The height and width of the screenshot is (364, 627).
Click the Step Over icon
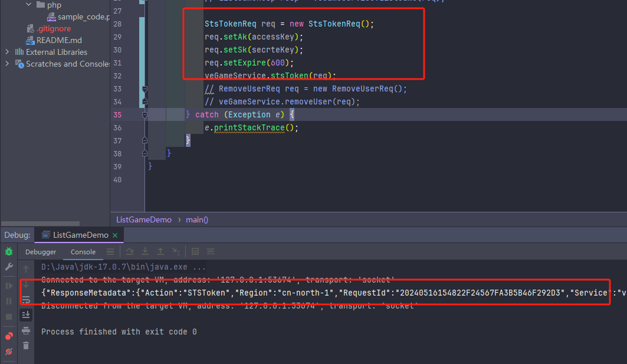130,251
